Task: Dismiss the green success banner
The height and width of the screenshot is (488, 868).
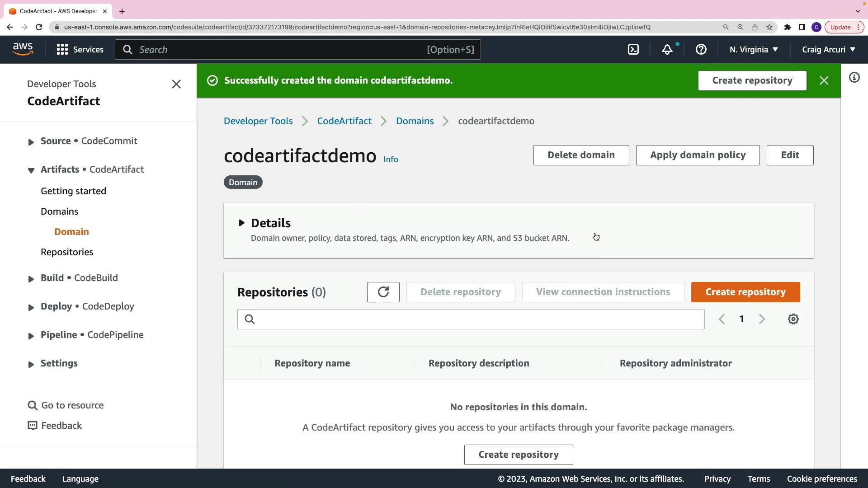Action: pyautogui.click(x=824, y=80)
